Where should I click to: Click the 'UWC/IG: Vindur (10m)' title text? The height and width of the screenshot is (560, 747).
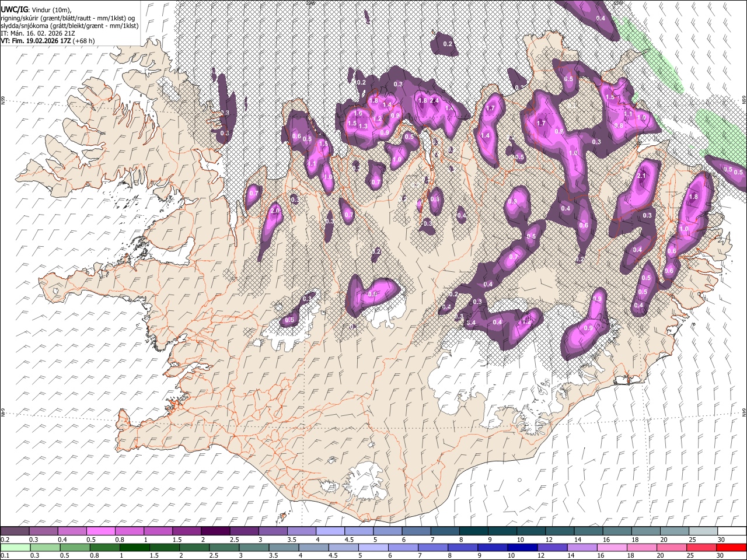(36, 10)
